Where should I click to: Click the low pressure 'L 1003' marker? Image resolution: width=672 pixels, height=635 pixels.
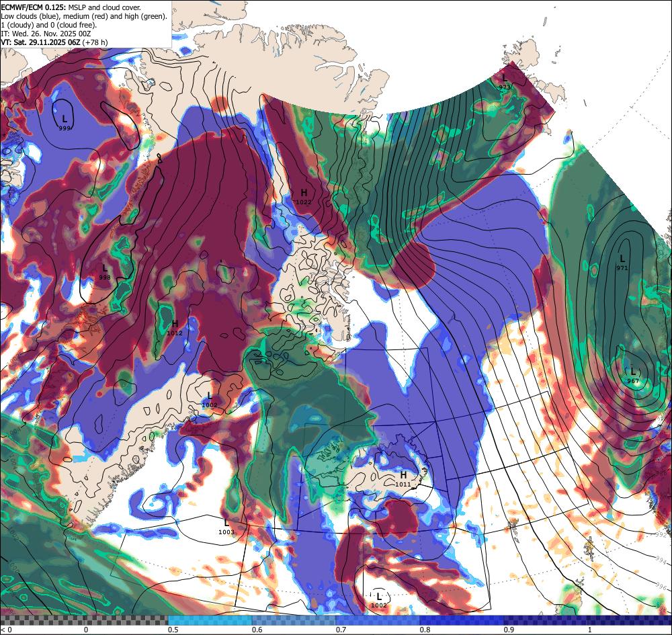tap(226, 527)
